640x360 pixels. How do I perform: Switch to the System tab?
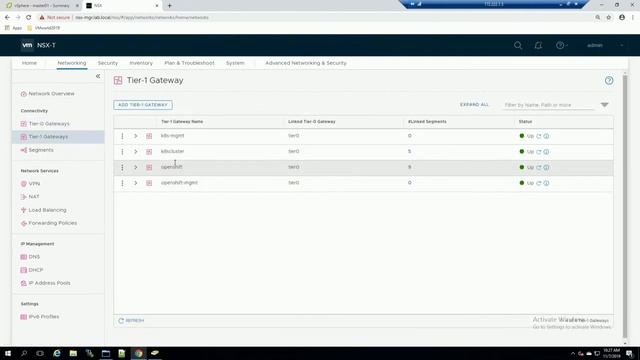click(x=235, y=63)
